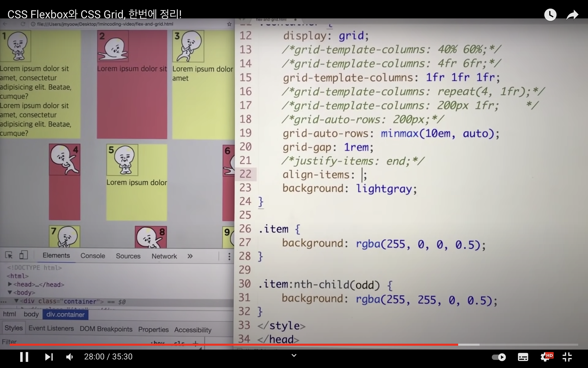Click the browser address bar URL
Viewport: 588px width, 368px height.
coord(105,24)
